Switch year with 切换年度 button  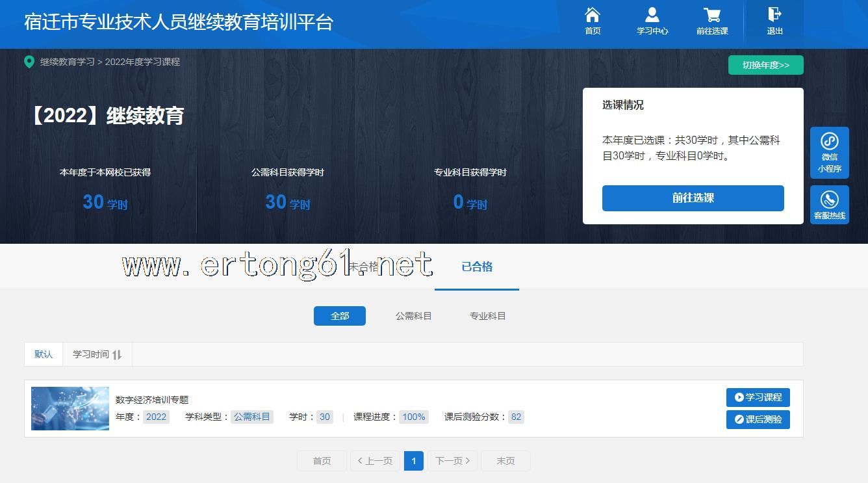[765, 65]
